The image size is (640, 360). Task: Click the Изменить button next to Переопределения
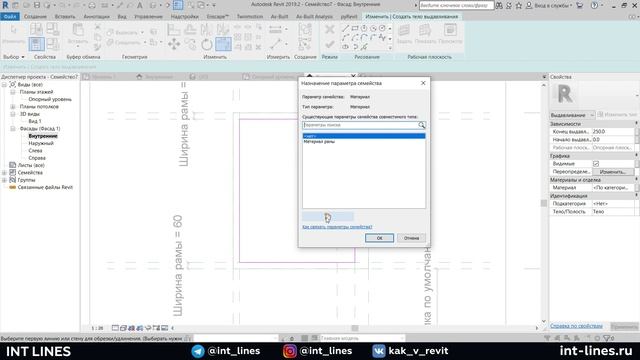tap(613, 172)
